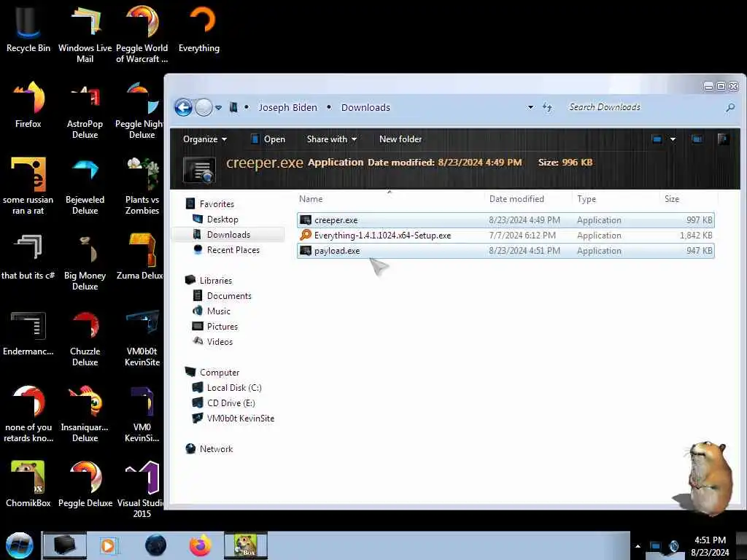Select 'some russian ran a rat' icon
747x560 pixels.
28,186
